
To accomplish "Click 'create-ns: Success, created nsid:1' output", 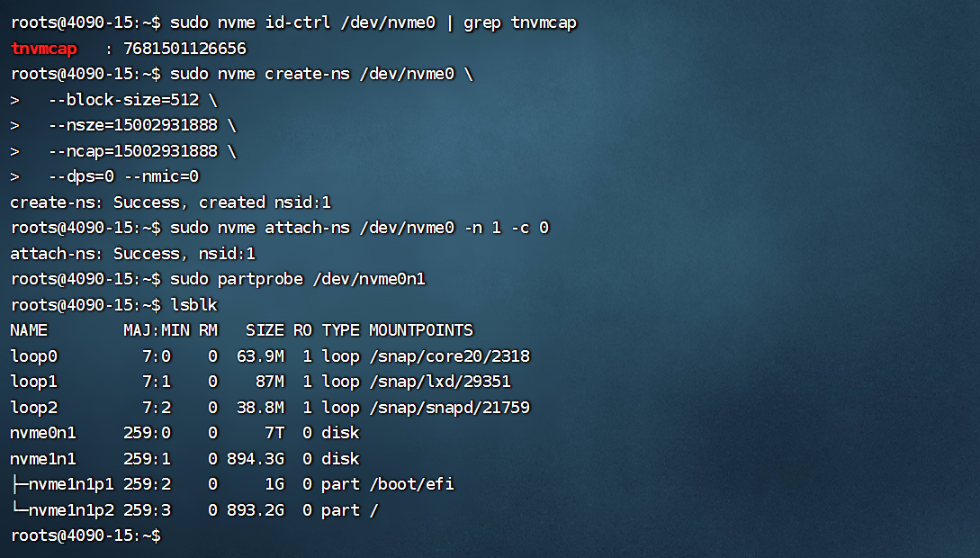I will (x=171, y=202).
